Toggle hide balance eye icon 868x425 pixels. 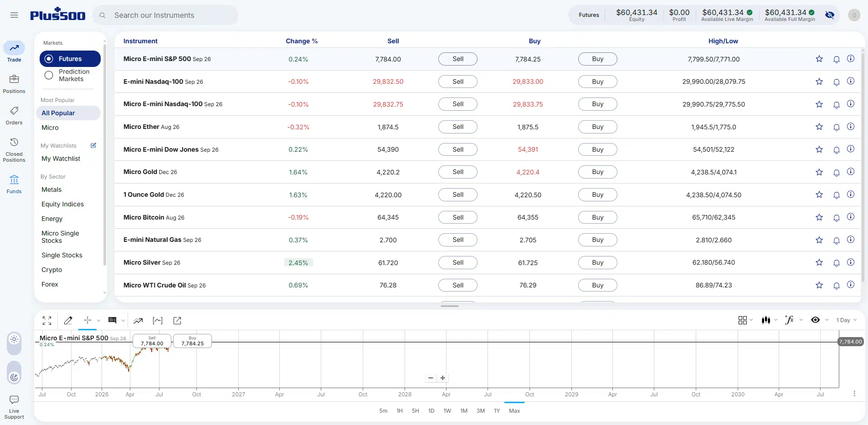pos(830,15)
